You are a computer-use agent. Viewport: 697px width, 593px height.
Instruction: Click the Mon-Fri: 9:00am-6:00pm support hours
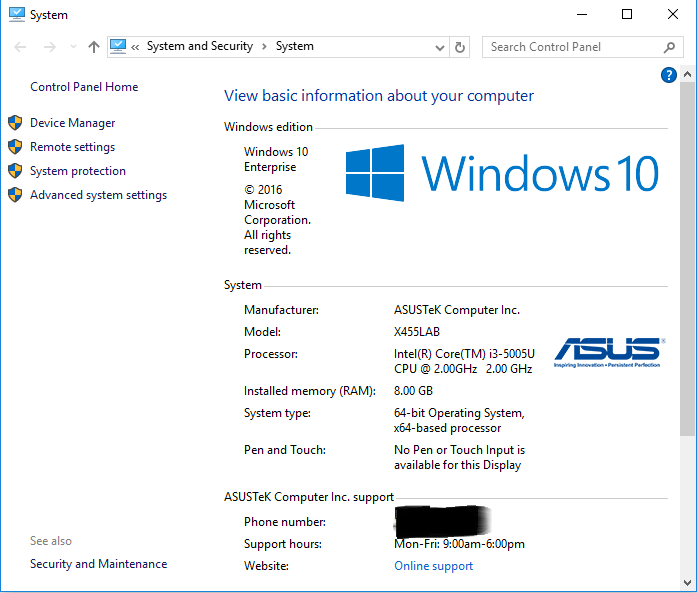(459, 544)
